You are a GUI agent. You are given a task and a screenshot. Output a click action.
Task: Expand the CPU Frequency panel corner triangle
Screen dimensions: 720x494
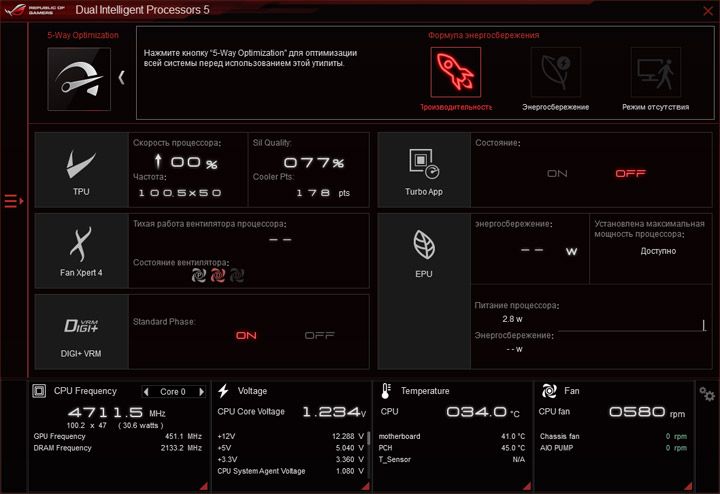coord(204,486)
